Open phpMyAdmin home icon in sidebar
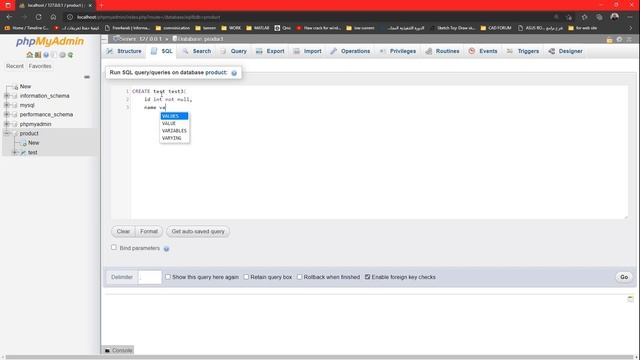 click(x=29, y=55)
